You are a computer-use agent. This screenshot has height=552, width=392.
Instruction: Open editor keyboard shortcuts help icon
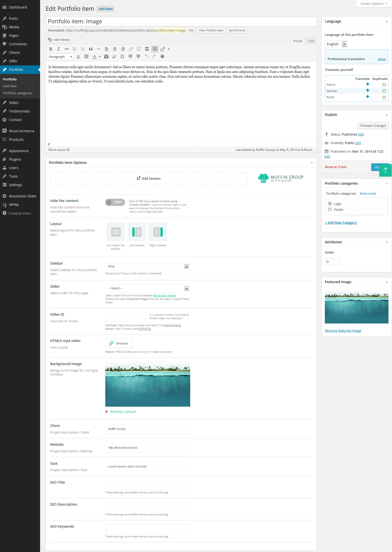(x=162, y=57)
